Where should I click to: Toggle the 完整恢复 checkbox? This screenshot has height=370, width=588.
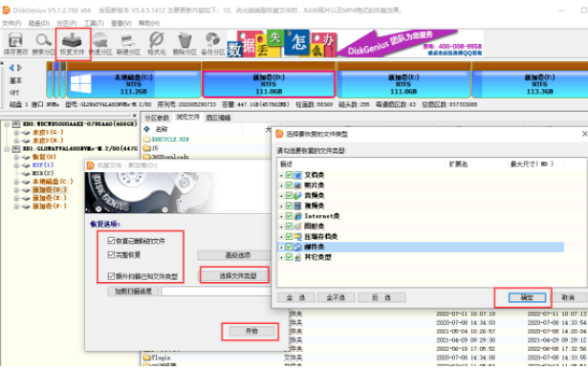click(x=111, y=254)
